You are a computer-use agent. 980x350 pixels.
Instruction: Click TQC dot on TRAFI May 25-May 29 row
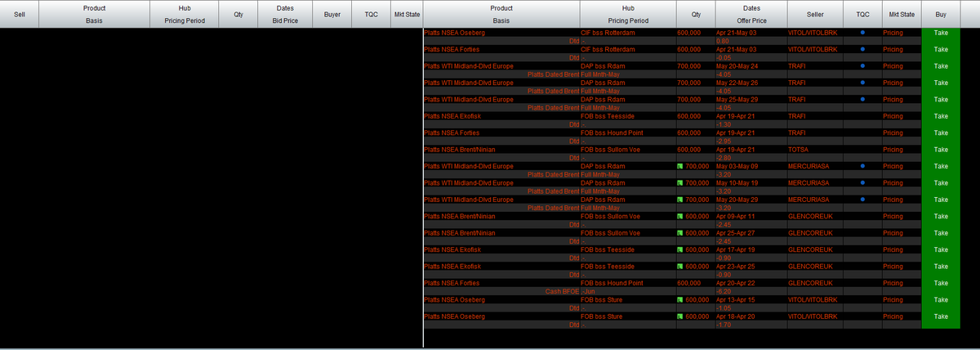click(x=862, y=99)
